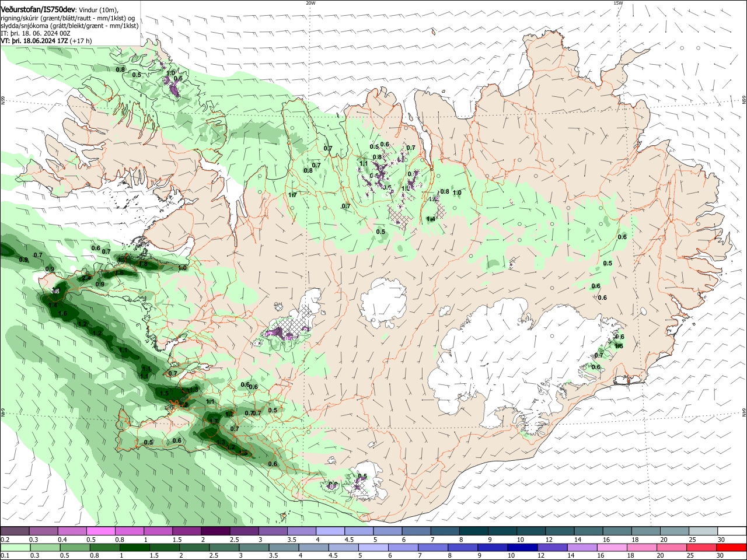Select the 1–1.5 snow scale swatch
747x560 pixels.
(158, 531)
